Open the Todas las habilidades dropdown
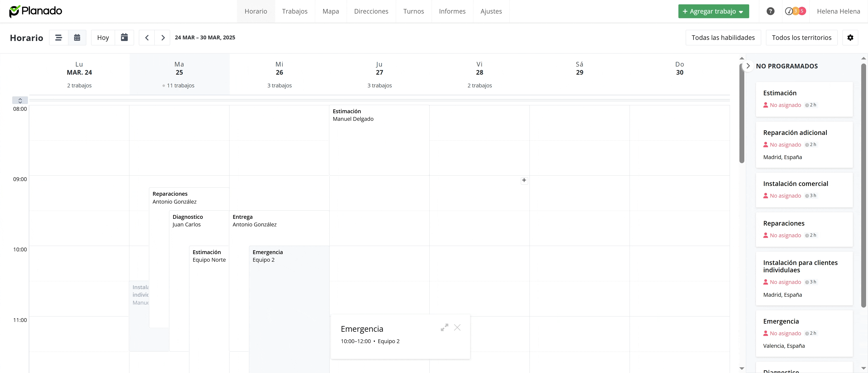Image resolution: width=868 pixels, height=373 pixels. pos(723,37)
